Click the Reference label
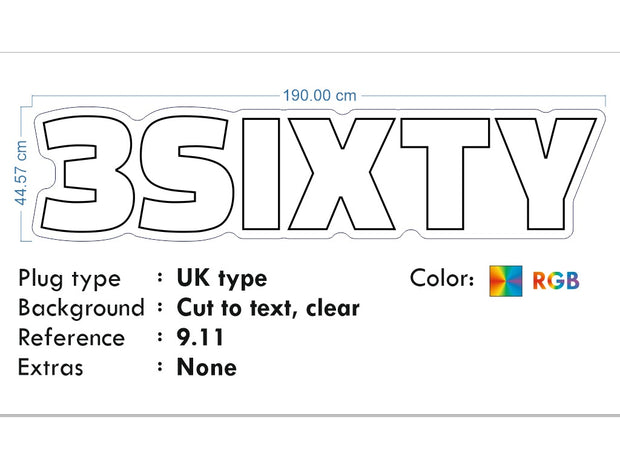620x465 pixels. [71, 338]
